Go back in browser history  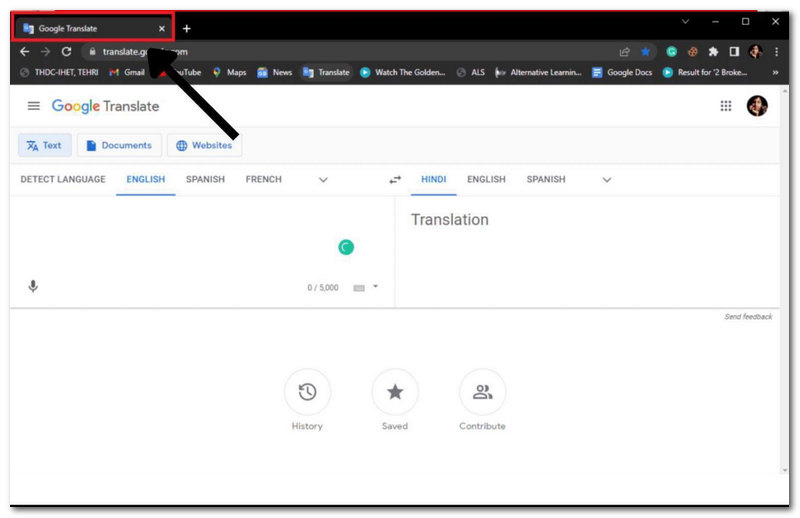pos(24,52)
